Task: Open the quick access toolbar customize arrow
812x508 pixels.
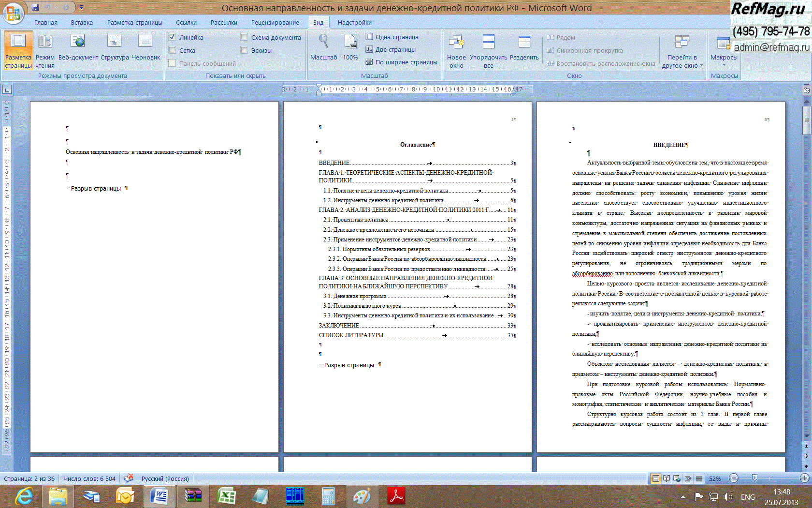Action: tap(82, 8)
